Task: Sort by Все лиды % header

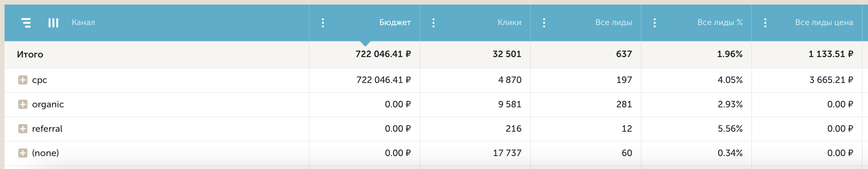Action: [720, 22]
